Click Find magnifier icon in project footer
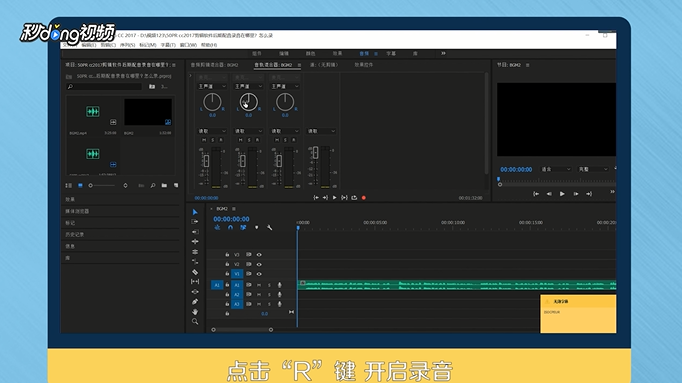Viewport: 682px width, 383px height. 153,186
